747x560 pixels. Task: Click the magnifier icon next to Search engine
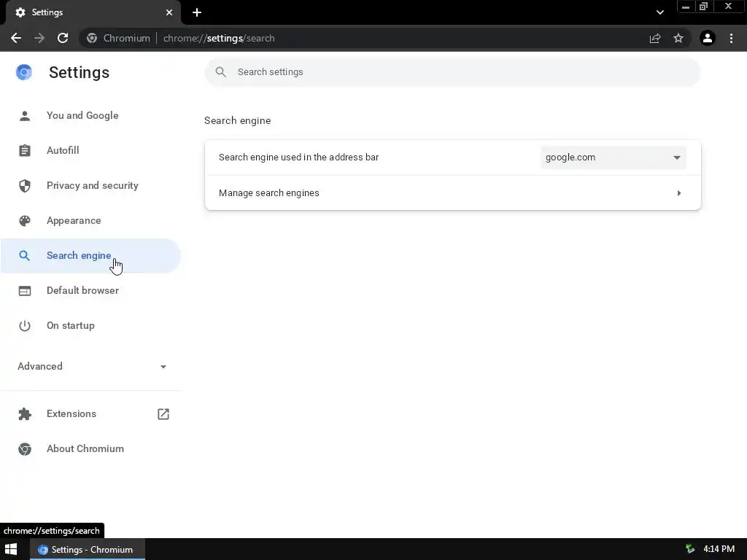click(24, 256)
